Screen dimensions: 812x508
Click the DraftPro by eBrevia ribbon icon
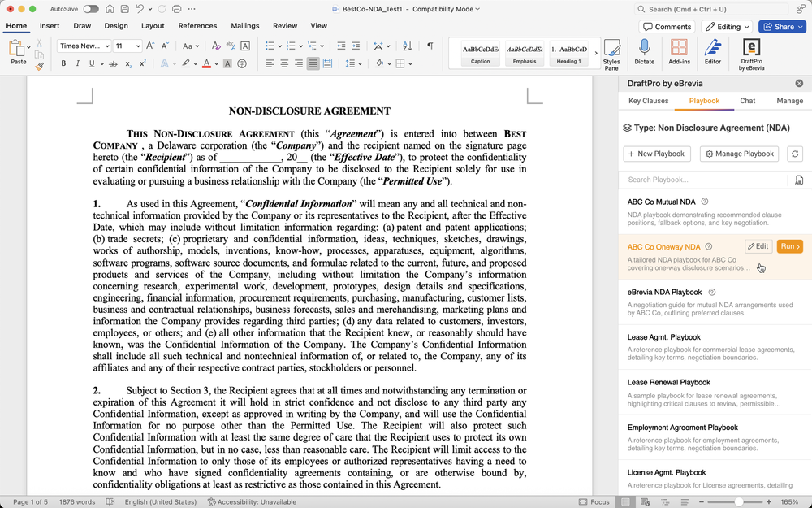pos(751,54)
